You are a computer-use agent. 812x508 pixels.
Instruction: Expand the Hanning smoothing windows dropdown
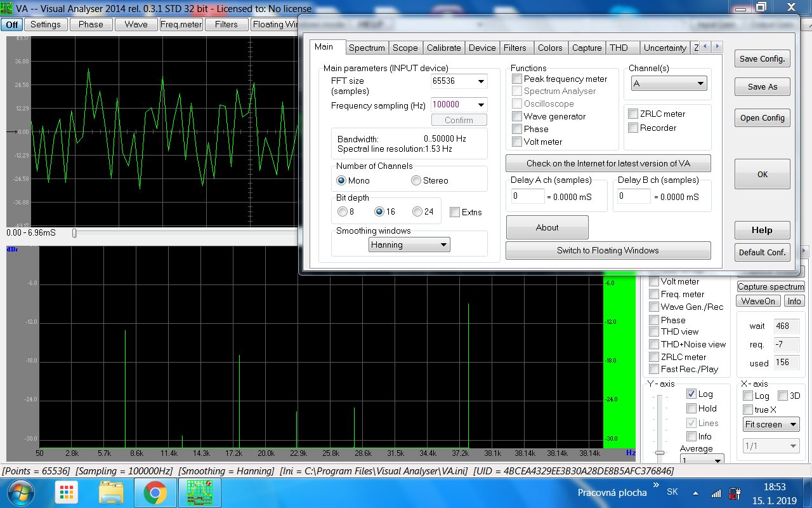pos(409,245)
